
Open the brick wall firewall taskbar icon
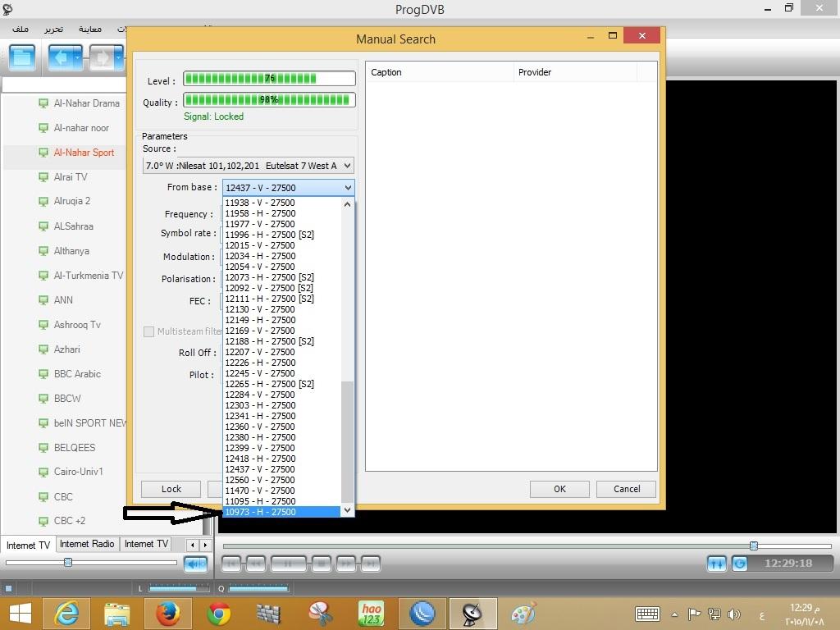tap(269, 614)
